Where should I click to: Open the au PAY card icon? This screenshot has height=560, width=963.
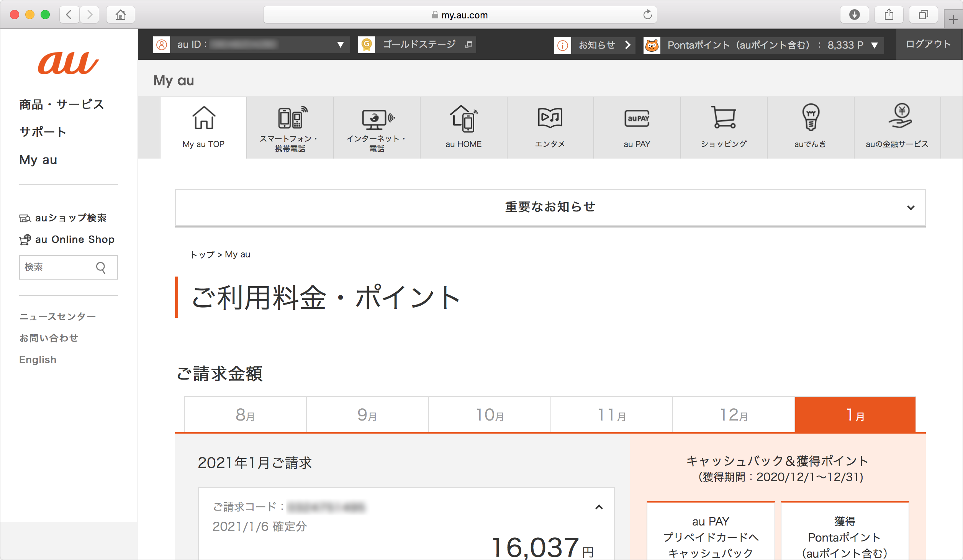coord(637,118)
